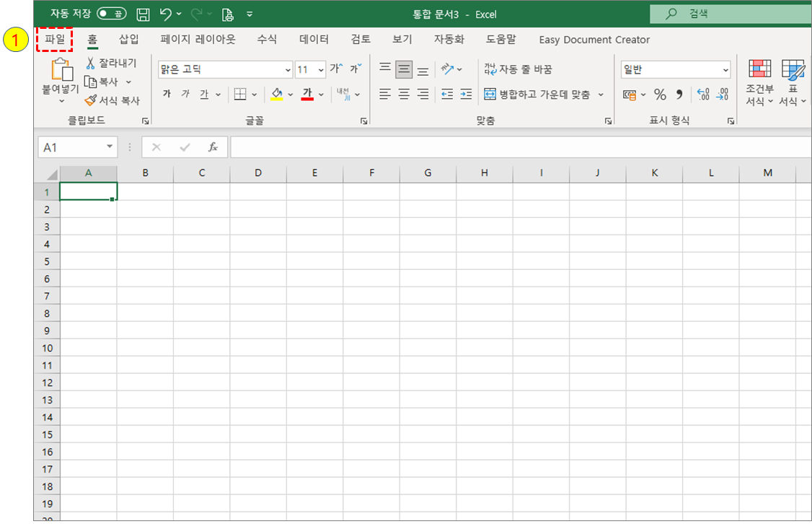Toggle the AutoSave (자동 저장) switch

(111, 14)
